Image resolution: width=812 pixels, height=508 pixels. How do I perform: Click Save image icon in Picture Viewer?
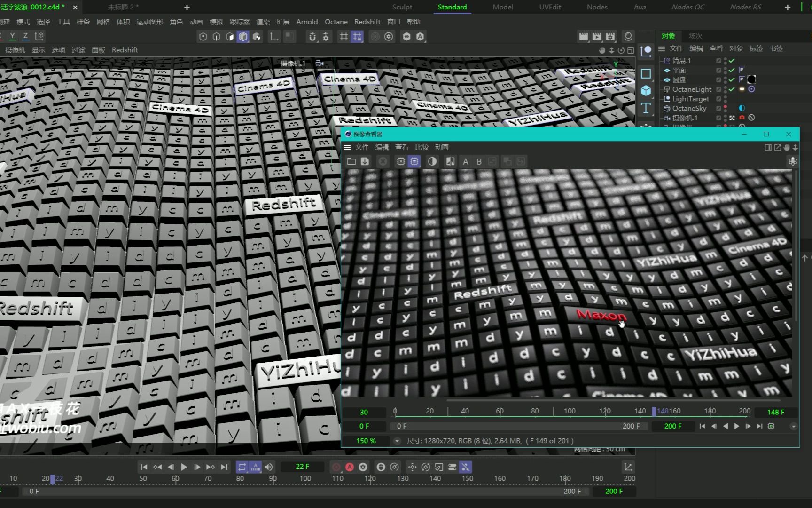pyautogui.click(x=365, y=161)
